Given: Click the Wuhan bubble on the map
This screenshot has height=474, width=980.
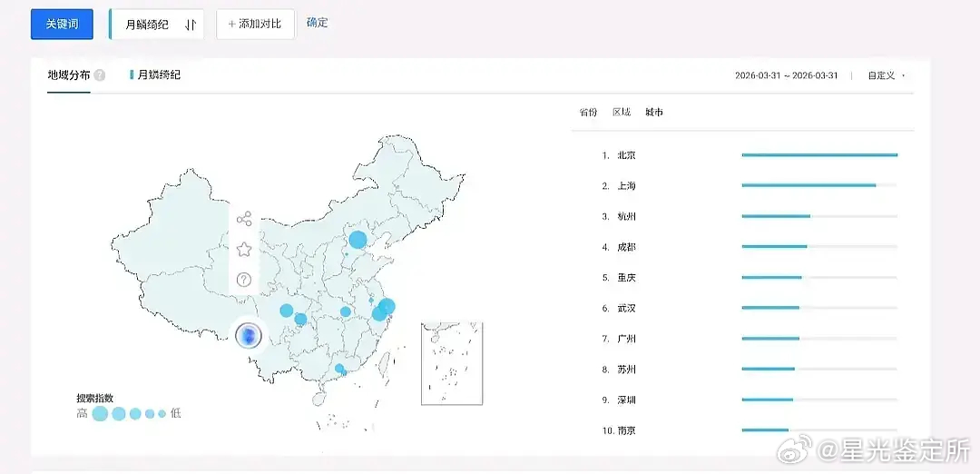Looking at the screenshot, I should (345, 311).
